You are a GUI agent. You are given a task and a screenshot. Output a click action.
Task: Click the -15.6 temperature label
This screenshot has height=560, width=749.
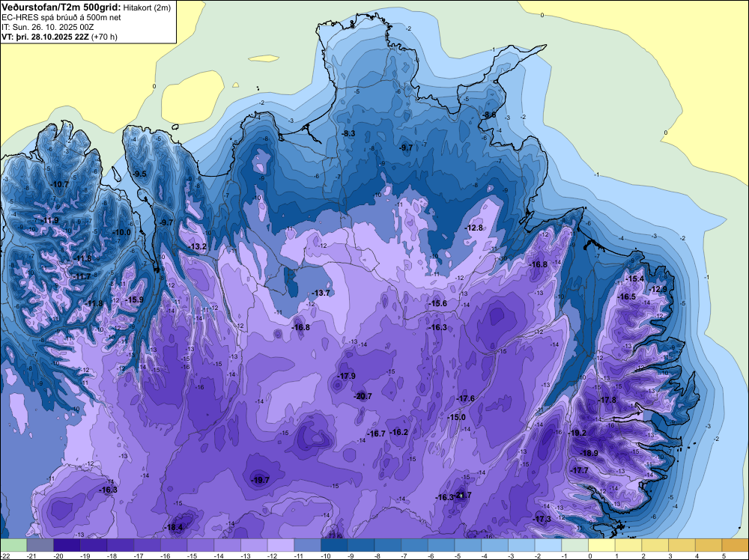438,304
